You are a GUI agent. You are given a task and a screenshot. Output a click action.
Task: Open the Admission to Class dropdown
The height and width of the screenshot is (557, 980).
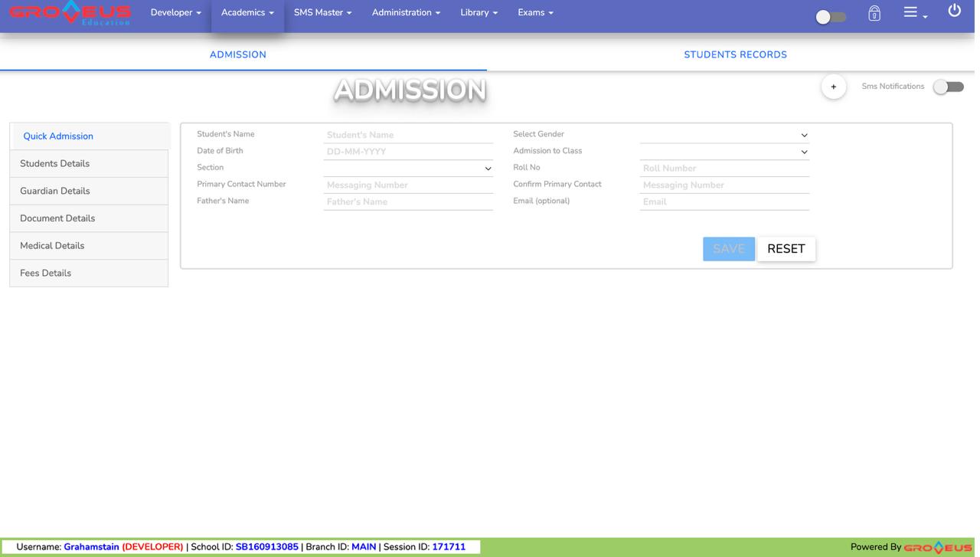tap(724, 152)
